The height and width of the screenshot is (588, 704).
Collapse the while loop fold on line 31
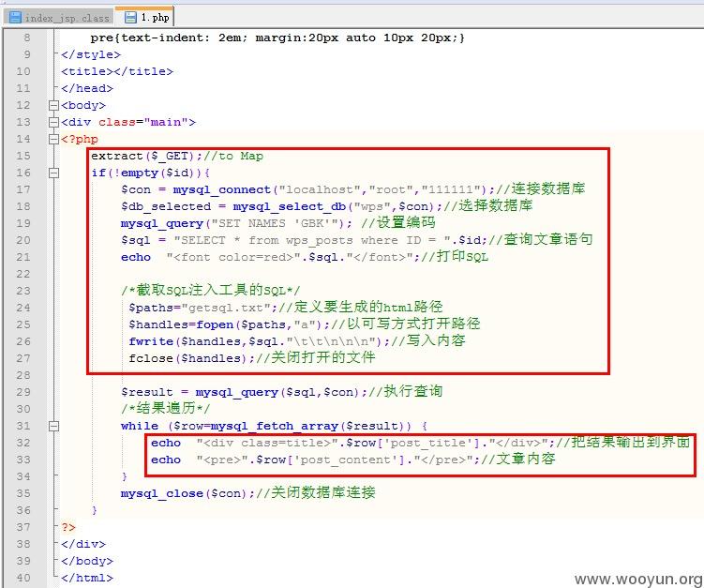coord(53,426)
